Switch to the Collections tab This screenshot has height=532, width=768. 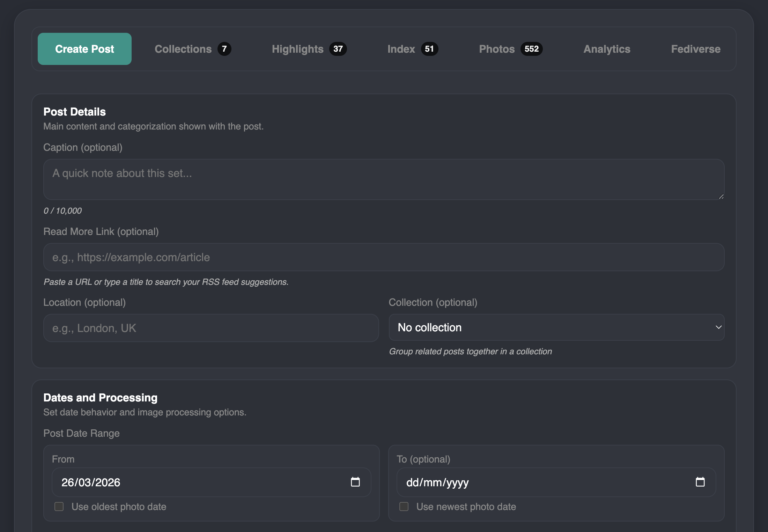point(183,49)
